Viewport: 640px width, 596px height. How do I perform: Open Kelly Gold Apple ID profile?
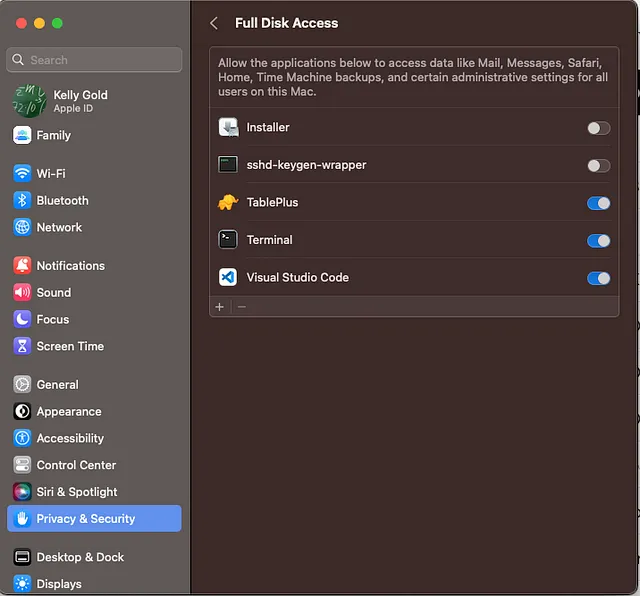pos(80,101)
